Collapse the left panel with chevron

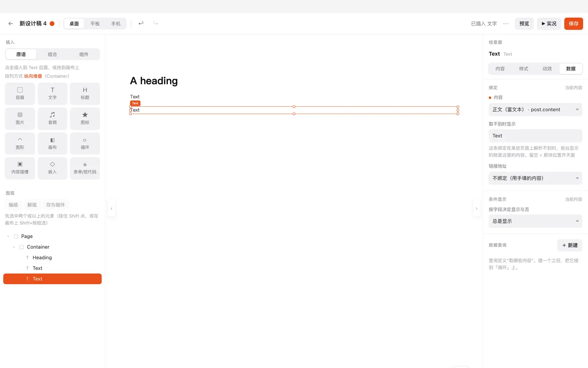[111, 209]
